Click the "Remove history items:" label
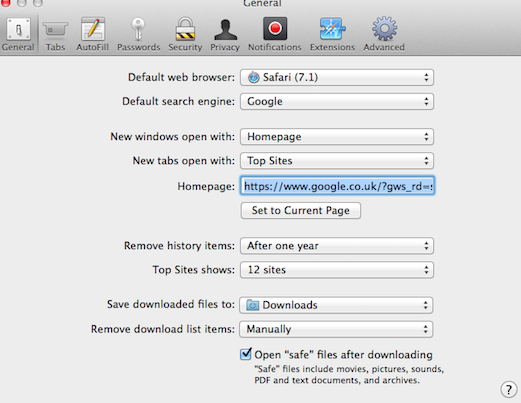Screen dimensions: 521x403 tap(179, 246)
